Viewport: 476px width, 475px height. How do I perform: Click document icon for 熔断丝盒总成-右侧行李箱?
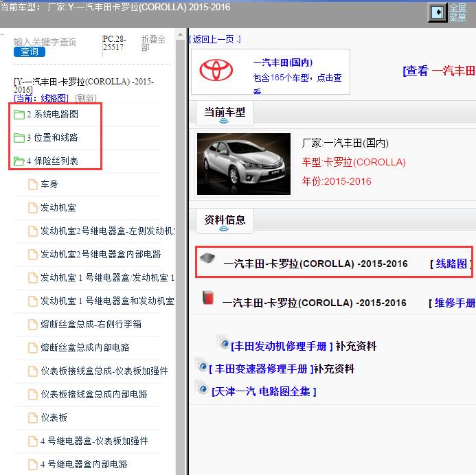[33, 324]
